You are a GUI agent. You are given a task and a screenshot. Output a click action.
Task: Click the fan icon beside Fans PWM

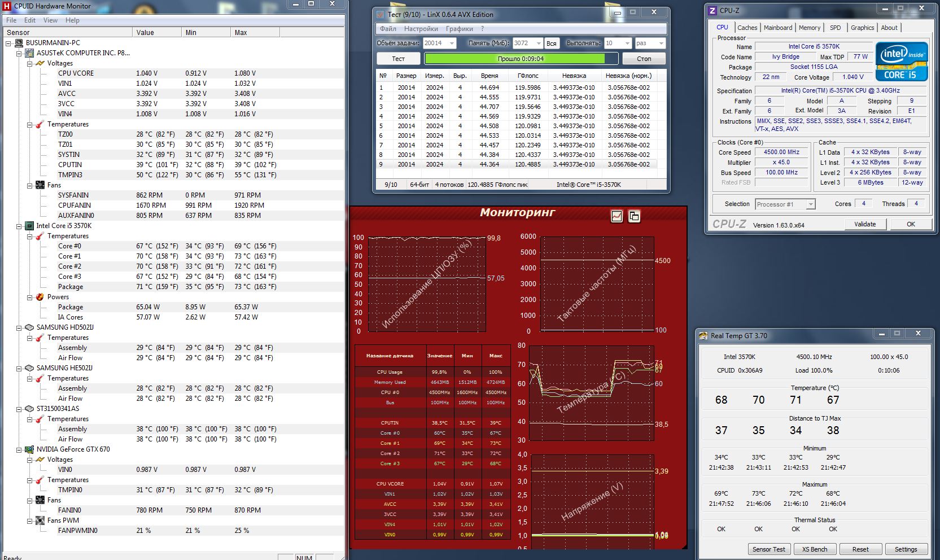40,520
